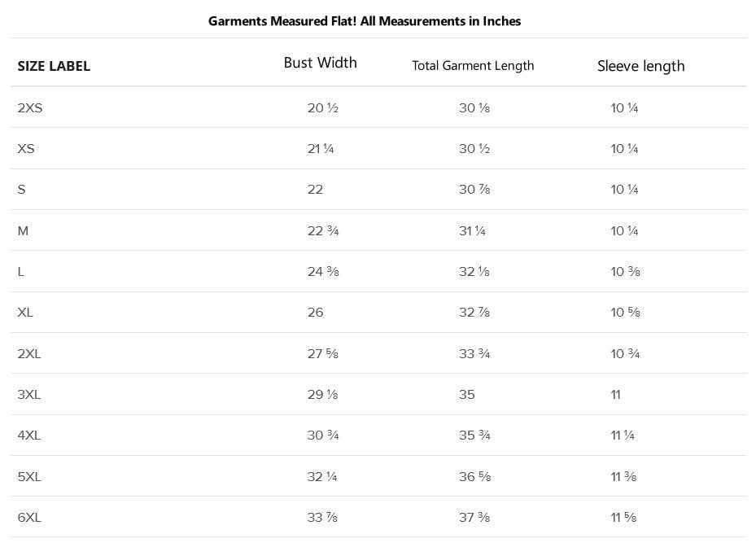
Task: Select the Sleeve length column header
Action: point(640,66)
